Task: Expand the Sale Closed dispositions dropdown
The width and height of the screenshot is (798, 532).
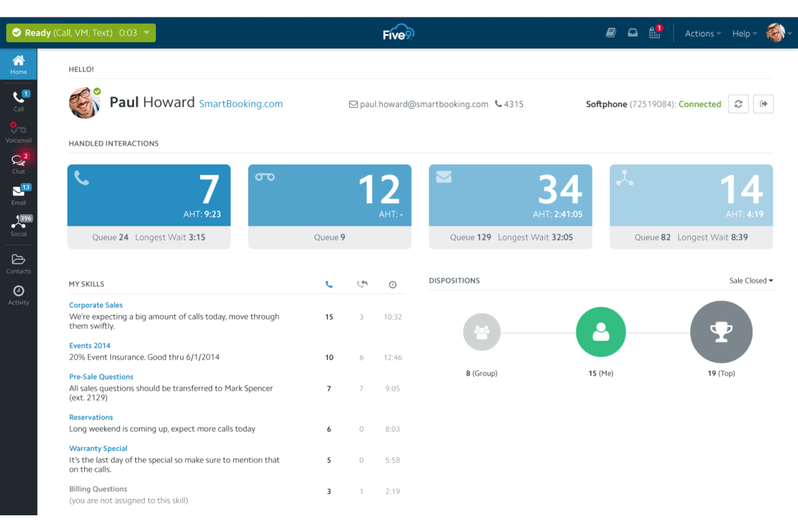Action: point(751,280)
